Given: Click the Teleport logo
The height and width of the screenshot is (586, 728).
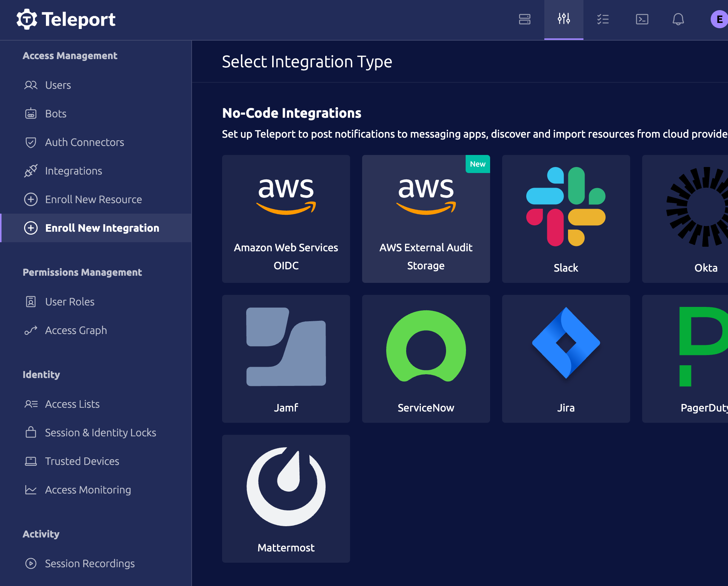Looking at the screenshot, I should pyautogui.click(x=66, y=19).
